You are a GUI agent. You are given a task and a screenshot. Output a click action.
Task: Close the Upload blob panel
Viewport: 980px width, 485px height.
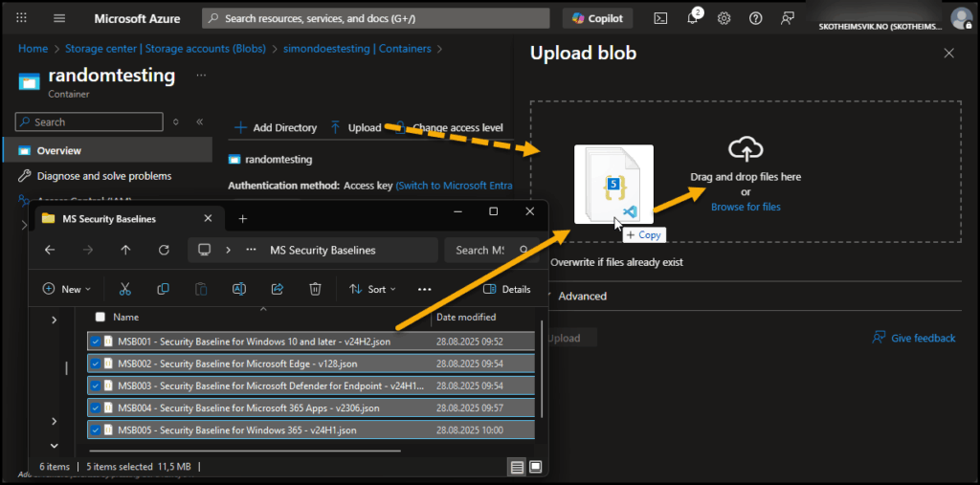click(948, 54)
